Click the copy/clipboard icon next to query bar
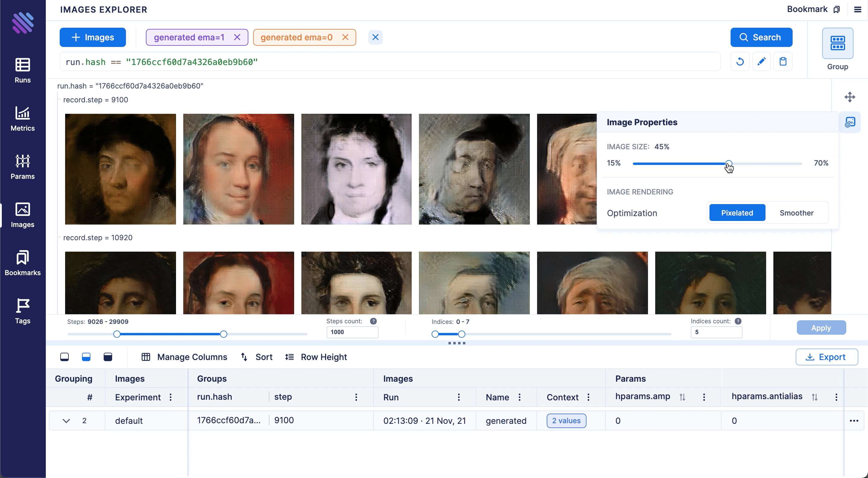868x478 pixels. [x=782, y=62]
